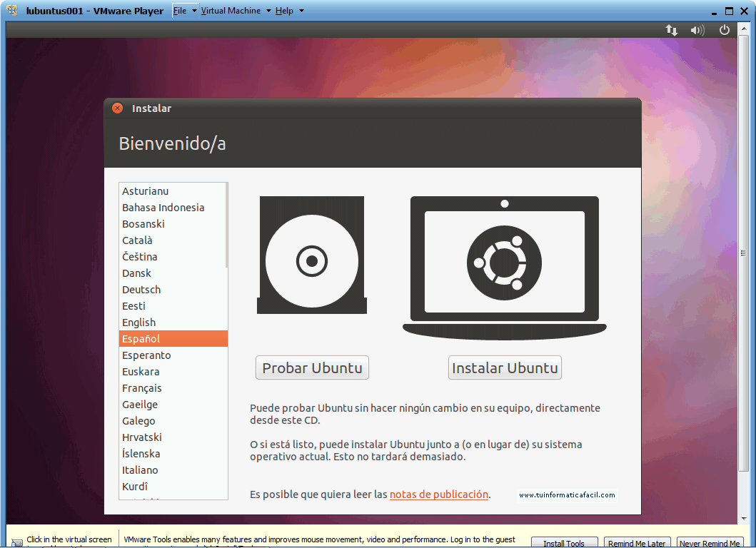756x548 pixels.
Task: Click the VMware window vertical scrollbar thumb
Action: [x=743, y=253]
